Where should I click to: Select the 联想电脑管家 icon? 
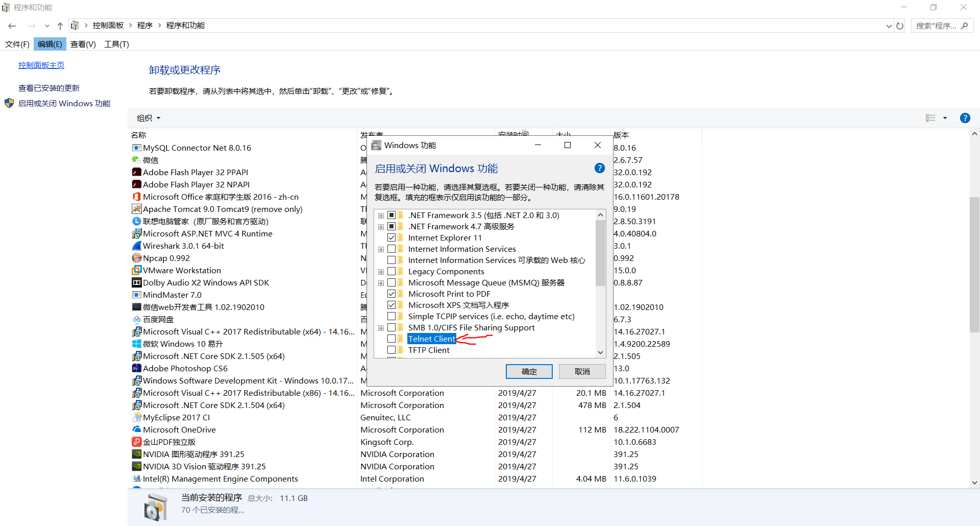[x=136, y=222]
